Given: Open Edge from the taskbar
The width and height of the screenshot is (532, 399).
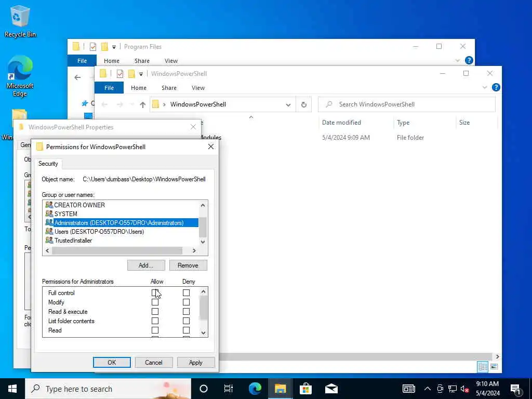Looking at the screenshot, I should [255, 389].
